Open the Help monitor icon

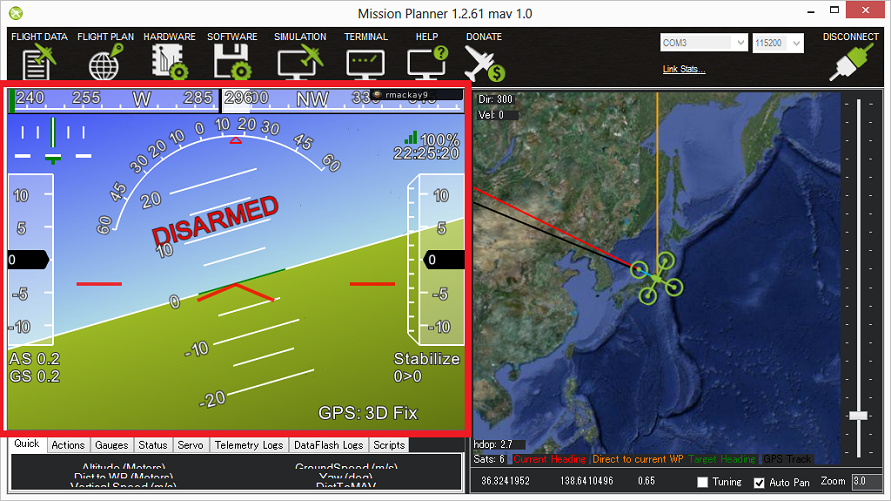point(427,62)
